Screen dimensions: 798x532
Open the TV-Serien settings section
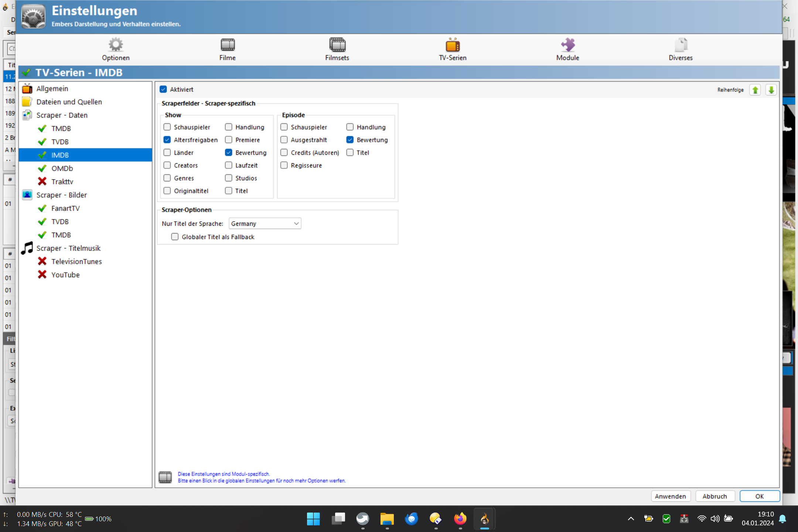tap(453, 50)
